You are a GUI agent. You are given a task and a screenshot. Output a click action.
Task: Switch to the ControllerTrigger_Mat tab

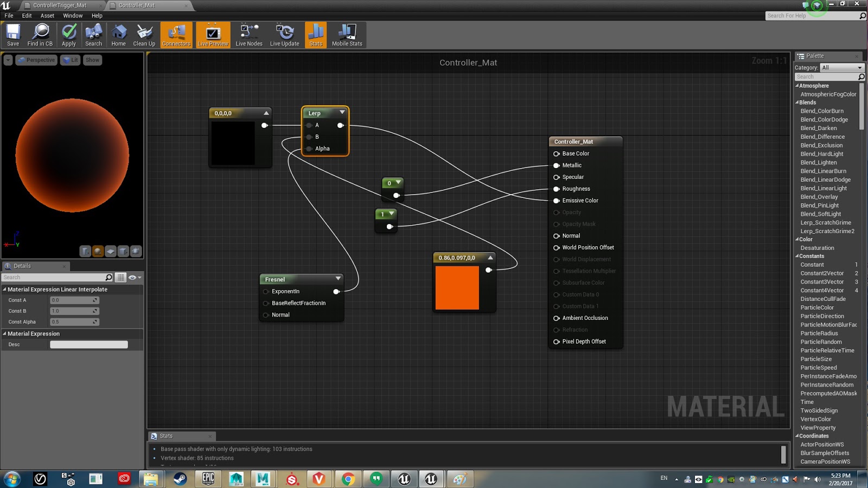(x=60, y=5)
